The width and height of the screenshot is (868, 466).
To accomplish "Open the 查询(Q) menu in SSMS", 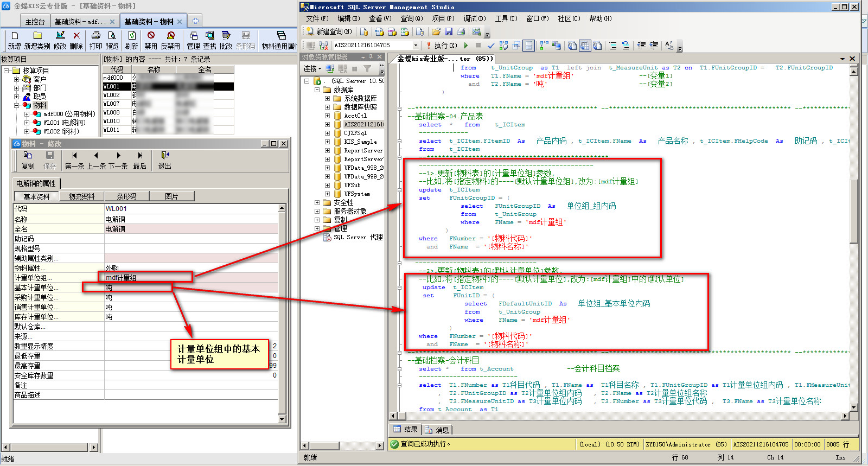I will point(411,18).
